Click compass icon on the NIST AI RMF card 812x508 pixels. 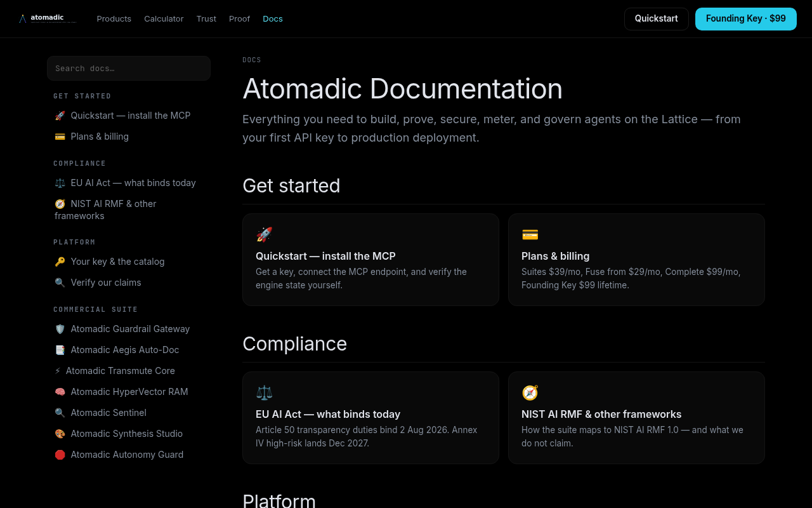point(530,393)
